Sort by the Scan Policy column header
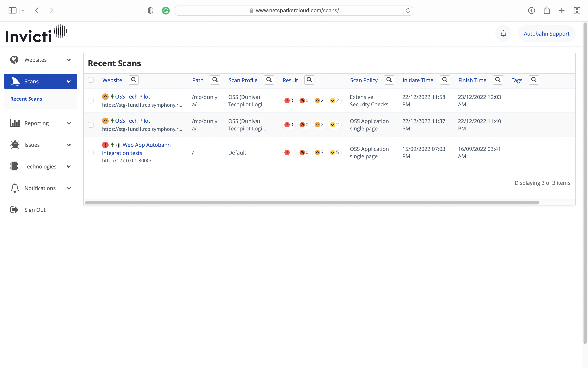Viewport: 588px width, 368px height. pyautogui.click(x=364, y=80)
